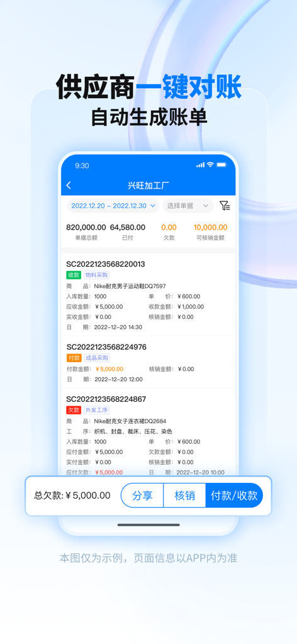Tap the battery icon in status bar

(222, 165)
